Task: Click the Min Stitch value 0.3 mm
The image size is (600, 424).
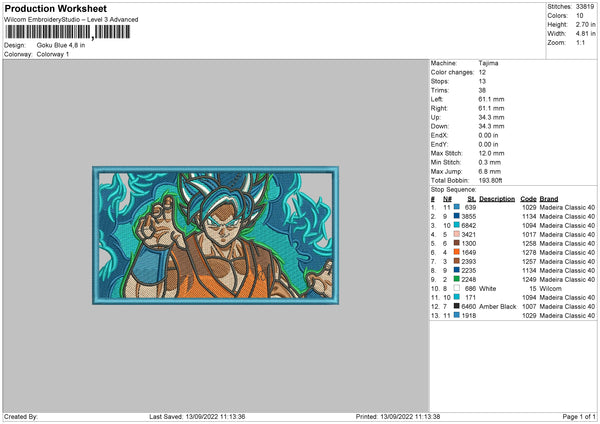Action: pos(489,162)
